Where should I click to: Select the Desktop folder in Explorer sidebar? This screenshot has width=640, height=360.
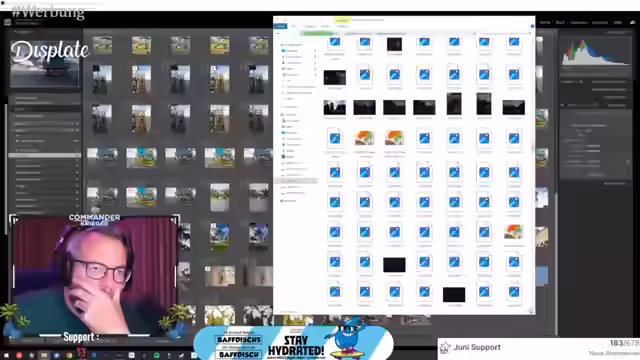[291, 51]
